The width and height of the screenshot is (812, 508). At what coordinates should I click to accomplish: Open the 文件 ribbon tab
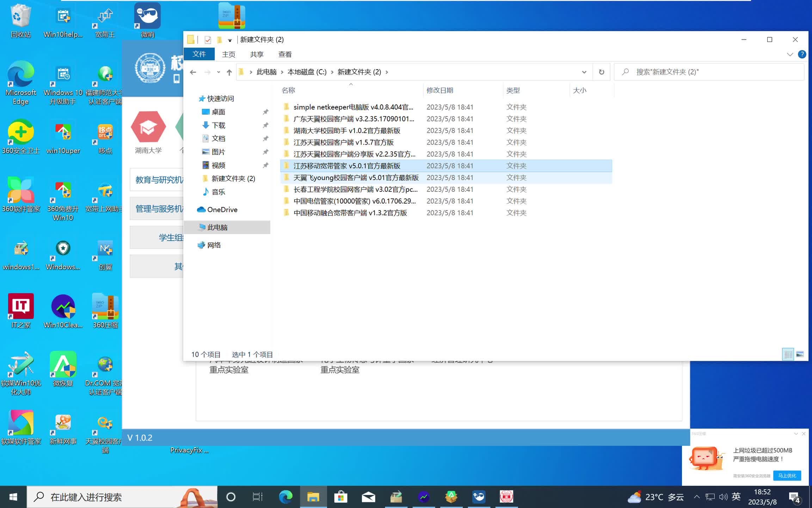[199, 54]
